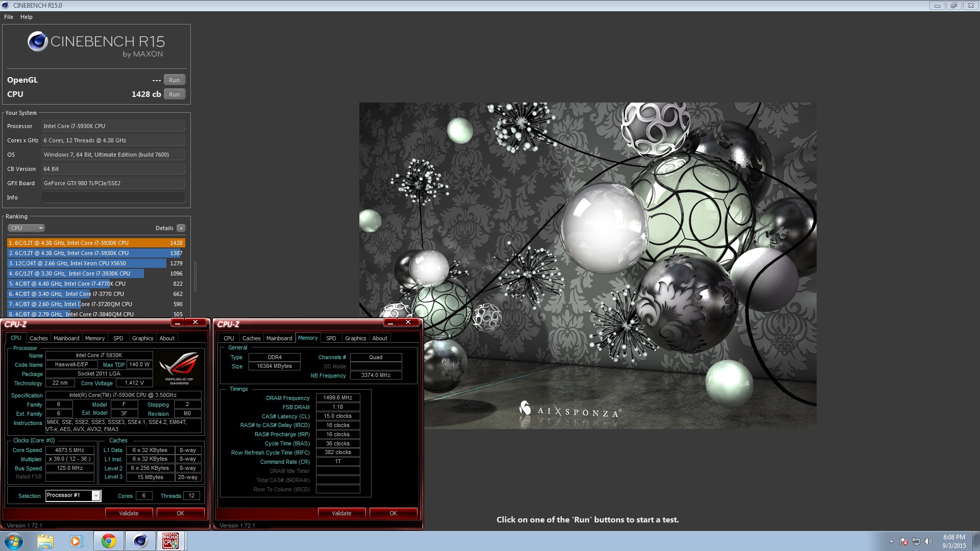Run the OpenGL benchmark

point(174,80)
